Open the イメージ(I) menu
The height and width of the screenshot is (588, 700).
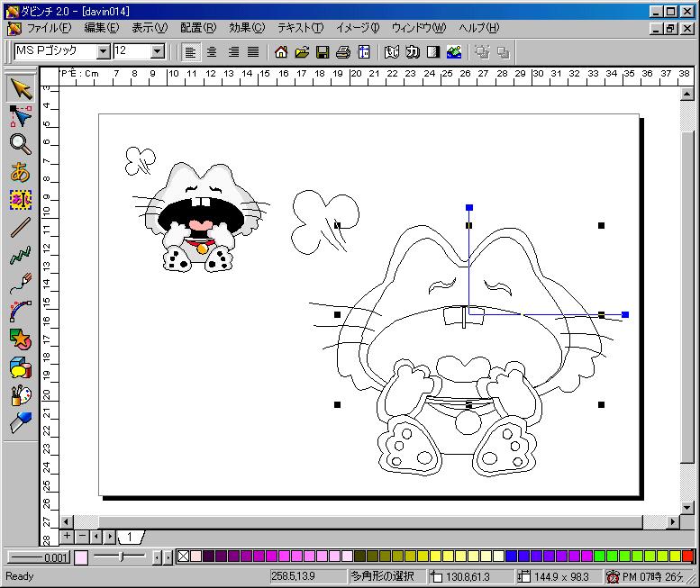coord(358,28)
